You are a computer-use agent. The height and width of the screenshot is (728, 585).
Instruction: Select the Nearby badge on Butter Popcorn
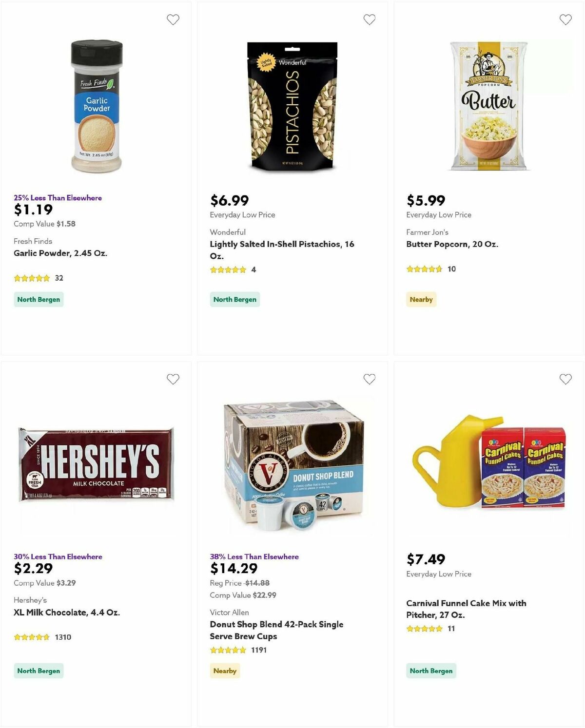[421, 299]
